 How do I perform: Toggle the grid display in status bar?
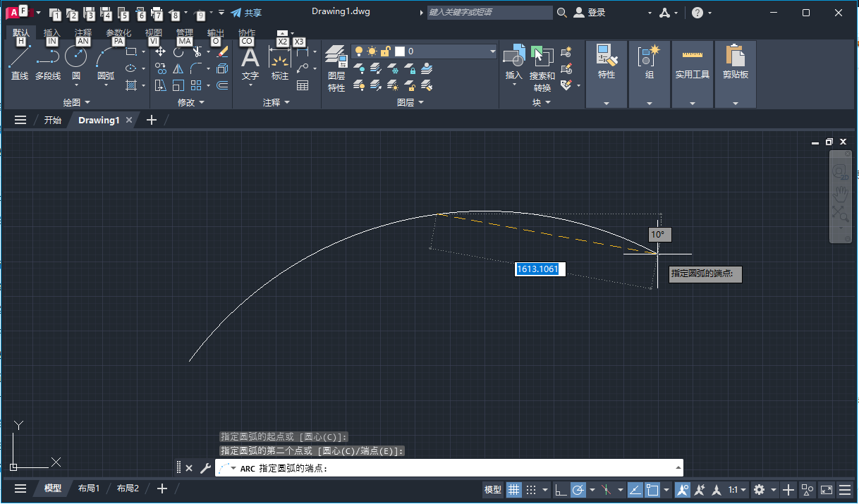coord(513,489)
